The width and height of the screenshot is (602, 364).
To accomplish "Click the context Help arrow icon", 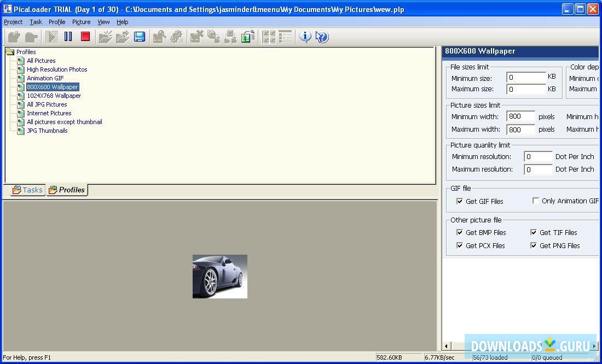I will point(322,37).
